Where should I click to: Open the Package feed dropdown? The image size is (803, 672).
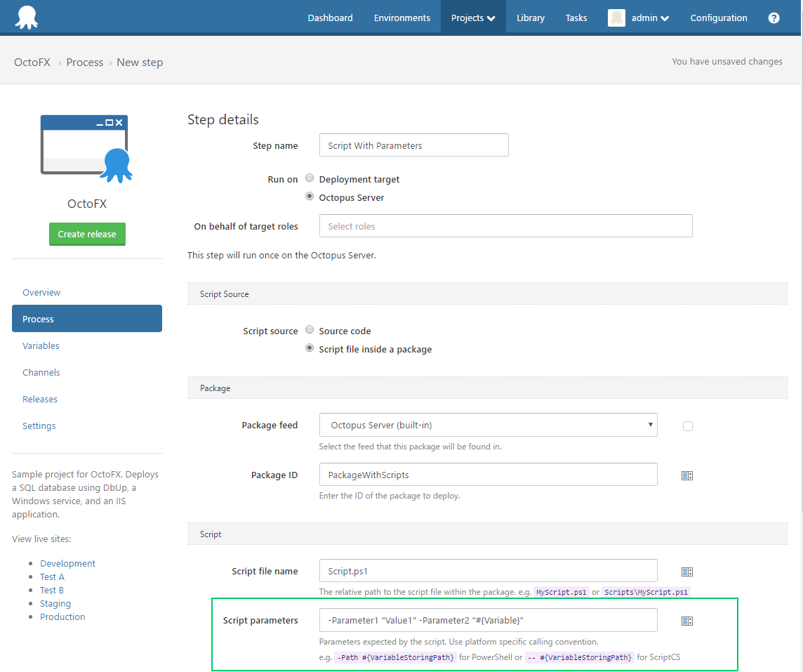pyautogui.click(x=488, y=425)
